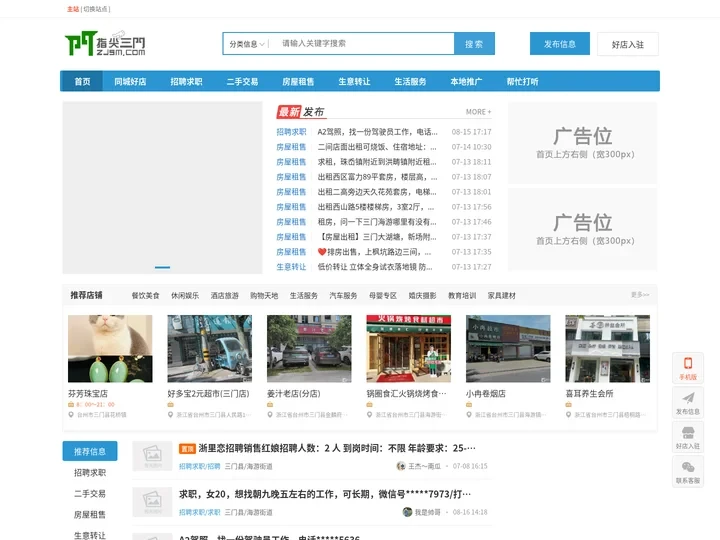Open the 小冉卷烟店 shop thumbnail
Viewport: 720px width, 540px height.
pos(508,349)
